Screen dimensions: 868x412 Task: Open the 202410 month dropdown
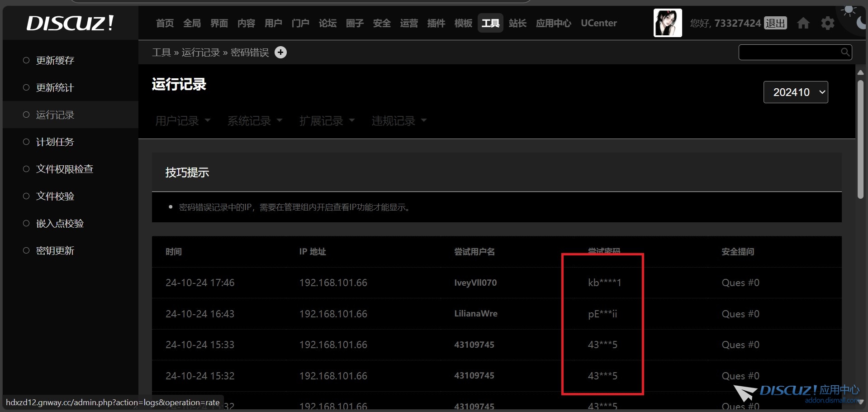tap(796, 92)
